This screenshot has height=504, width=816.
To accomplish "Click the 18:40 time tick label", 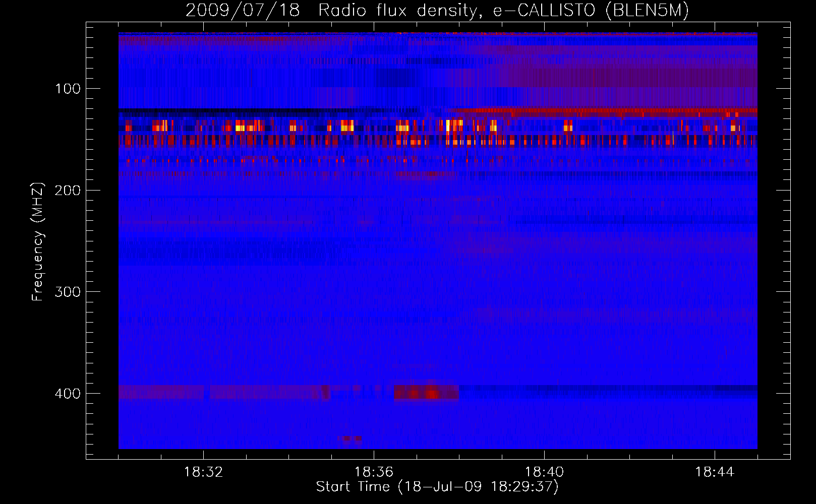I will pyautogui.click(x=544, y=472).
